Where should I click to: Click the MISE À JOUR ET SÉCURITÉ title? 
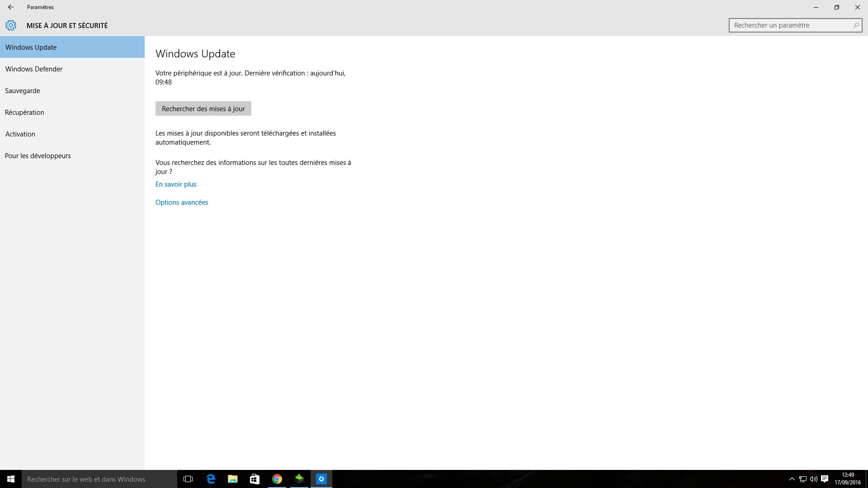[67, 26]
